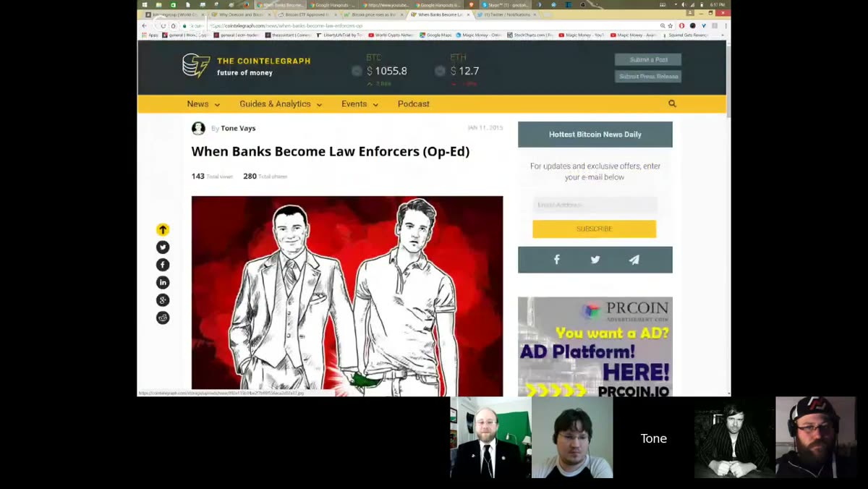The image size is (868, 489).
Task: Click the article illustration of two men
Action: (x=347, y=296)
